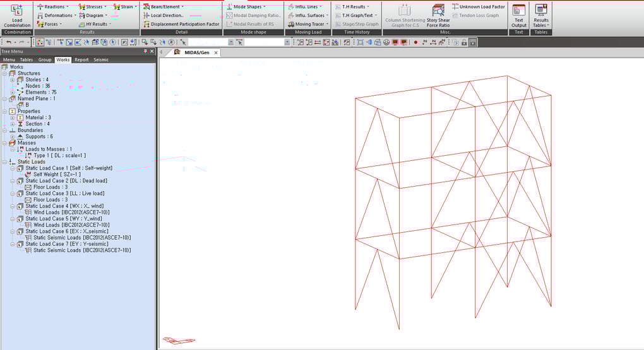Screen dimensions: 644x350
Task: Close the MIDAS/Gen document tab
Action: [x=215, y=52]
